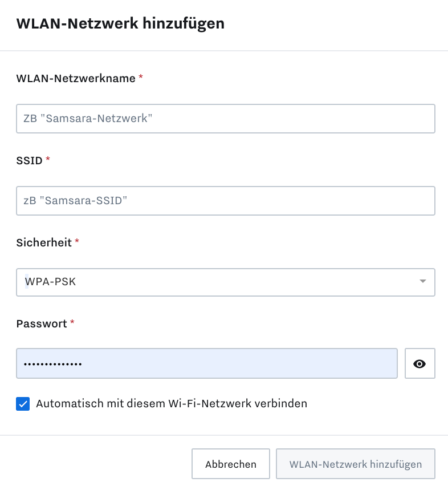Click the 'SSID' field label

point(30,161)
